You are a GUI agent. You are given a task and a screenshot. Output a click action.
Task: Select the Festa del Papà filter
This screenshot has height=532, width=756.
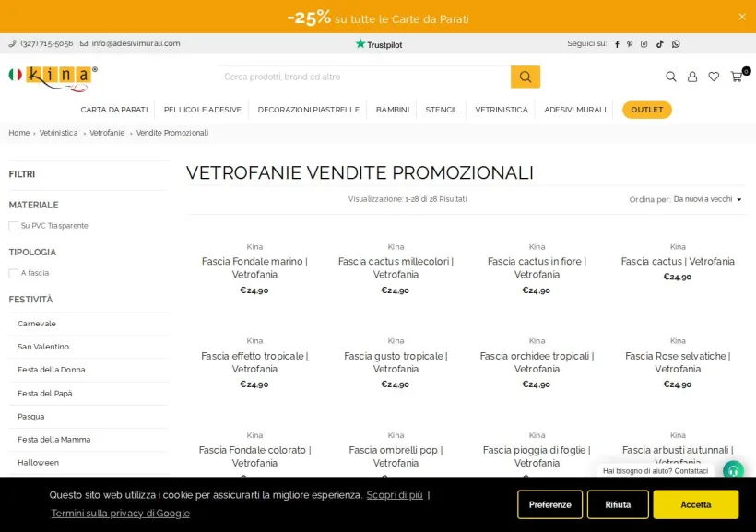(45, 394)
